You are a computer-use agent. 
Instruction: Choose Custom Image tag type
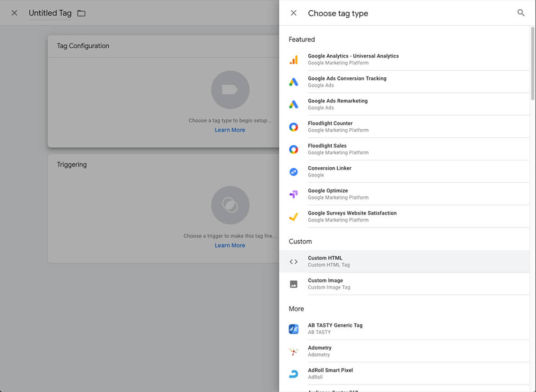(405, 284)
